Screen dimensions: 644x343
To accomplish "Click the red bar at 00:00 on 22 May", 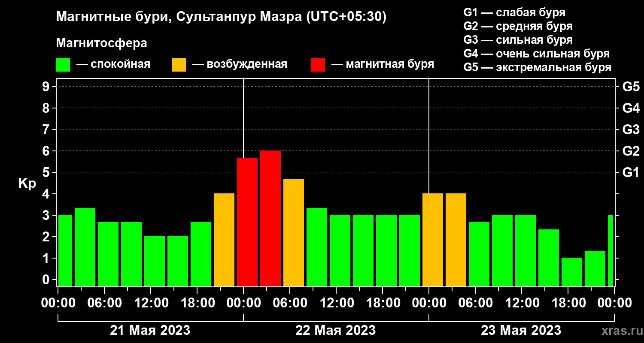I will click(247, 222).
